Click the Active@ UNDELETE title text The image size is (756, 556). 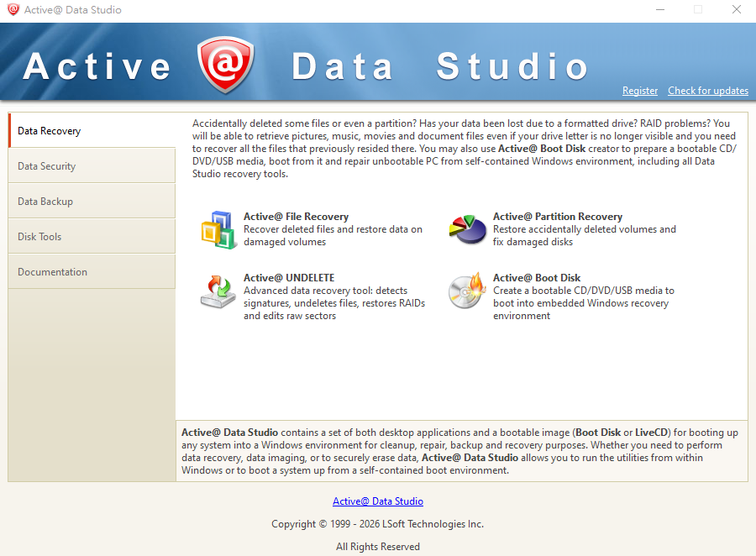[289, 278]
